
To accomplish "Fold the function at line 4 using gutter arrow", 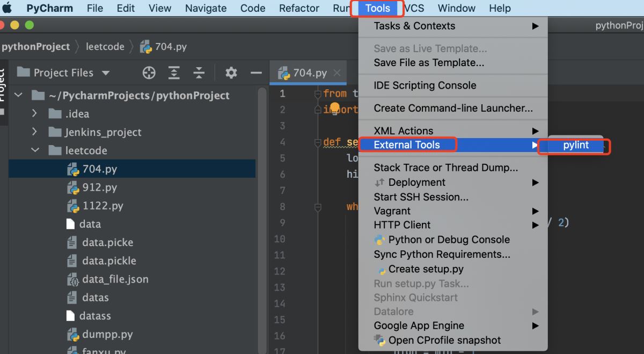I will pyautogui.click(x=317, y=142).
